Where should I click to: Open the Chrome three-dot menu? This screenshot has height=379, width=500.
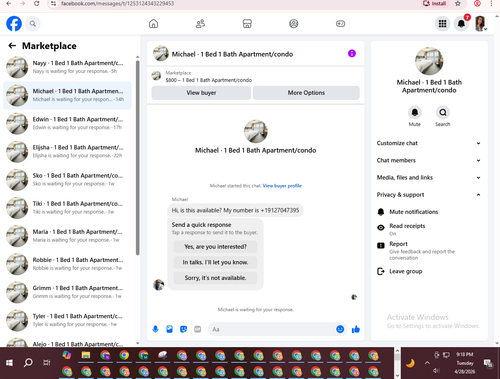491,4
